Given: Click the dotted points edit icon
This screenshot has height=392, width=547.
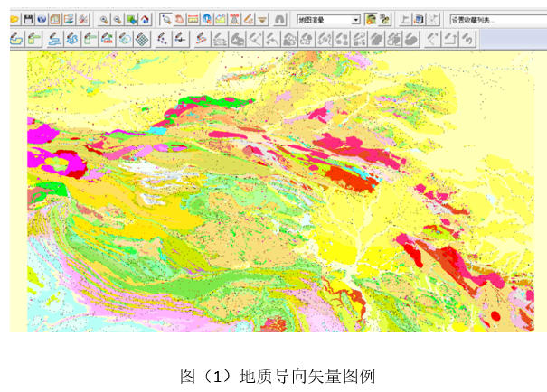Looking at the screenshot, I should coord(161,38).
